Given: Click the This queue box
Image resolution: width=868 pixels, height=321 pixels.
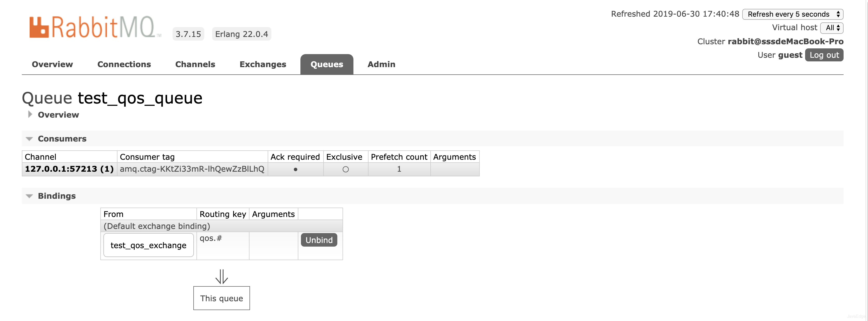Looking at the screenshot, I should pyautogui.click(x=221, y=298).
